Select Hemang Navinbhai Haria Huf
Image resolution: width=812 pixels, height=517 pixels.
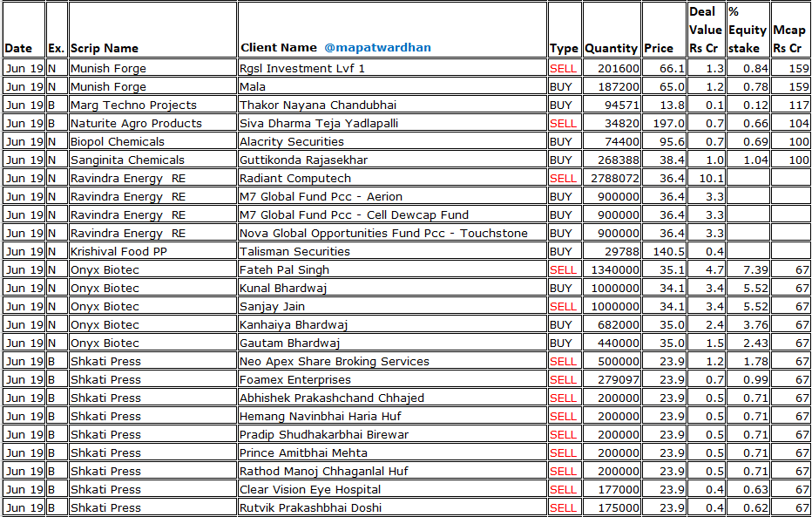coord(320,416)
